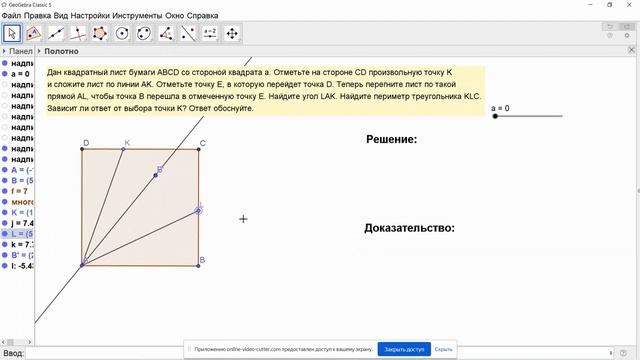
Task: Open the input bar history dropdown
Action: tap(611, 353)
